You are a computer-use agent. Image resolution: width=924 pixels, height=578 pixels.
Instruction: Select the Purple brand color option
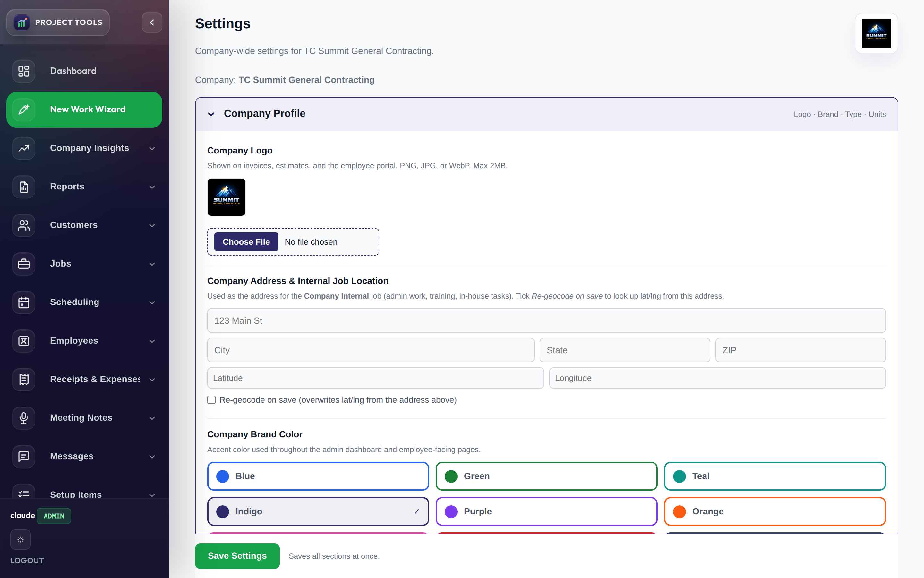546,512
